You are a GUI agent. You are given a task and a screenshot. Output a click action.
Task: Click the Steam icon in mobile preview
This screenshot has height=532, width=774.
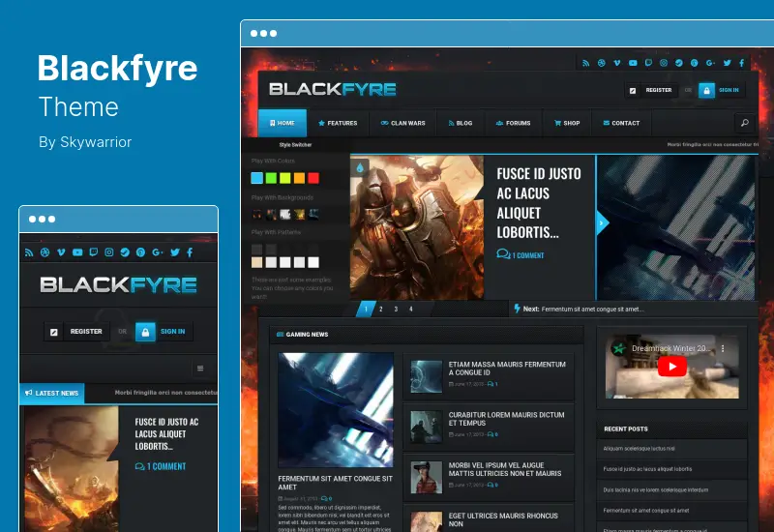(x=125, y=252)
